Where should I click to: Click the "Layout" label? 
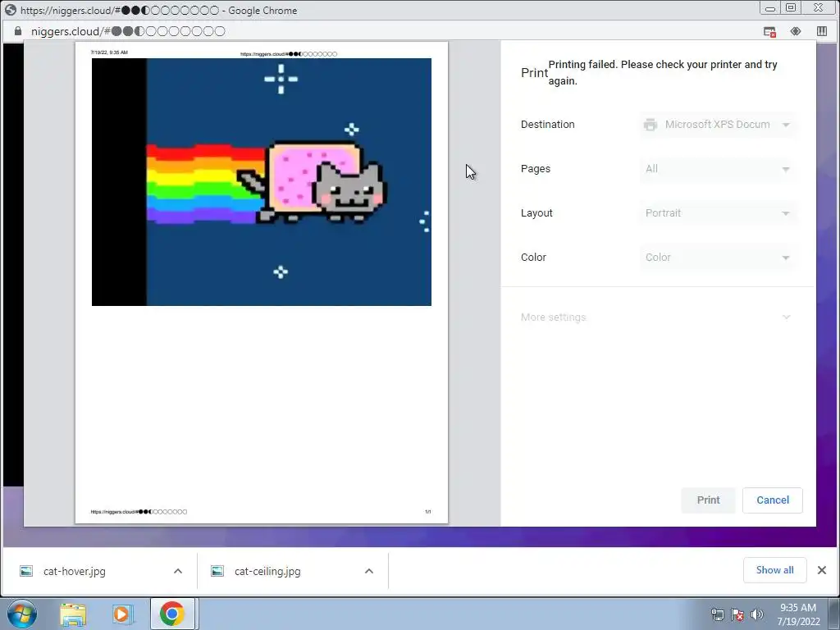[x=536, y=213]
